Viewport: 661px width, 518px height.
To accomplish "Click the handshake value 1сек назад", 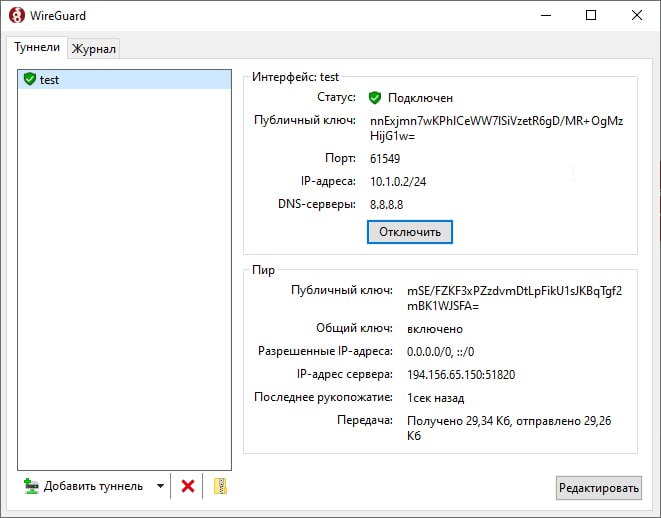I will pos(435,398).
